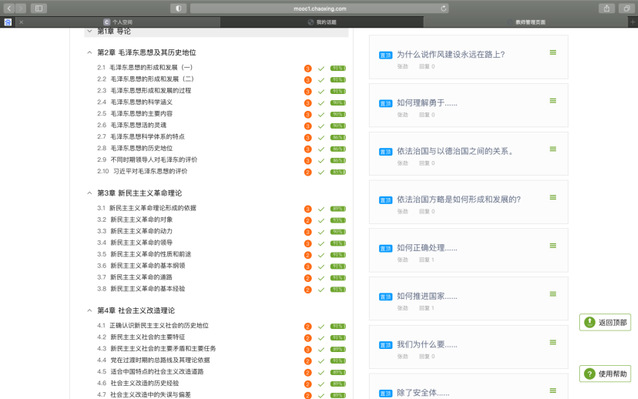Viewport: 638px width, 399px height.
Task: Toggle the Safari sidebar button
Action: [39, 8]
